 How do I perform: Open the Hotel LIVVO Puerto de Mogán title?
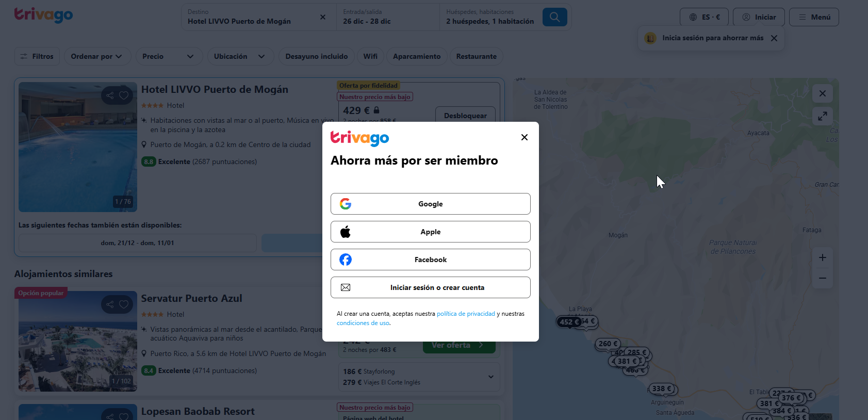[x=215, y=89]
